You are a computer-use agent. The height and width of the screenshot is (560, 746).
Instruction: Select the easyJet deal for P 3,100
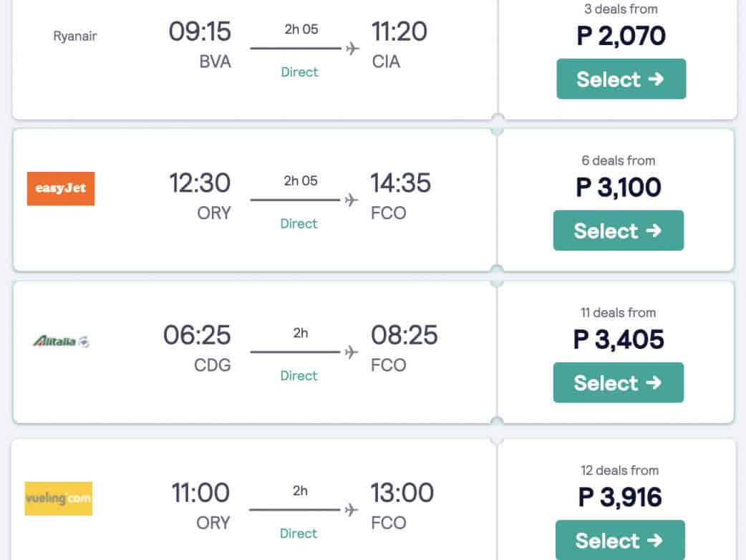618,231
